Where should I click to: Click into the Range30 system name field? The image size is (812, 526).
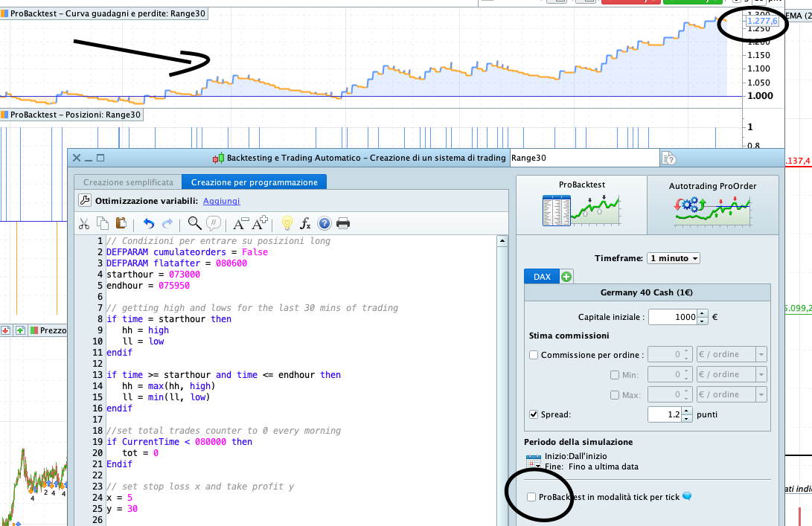585,158
